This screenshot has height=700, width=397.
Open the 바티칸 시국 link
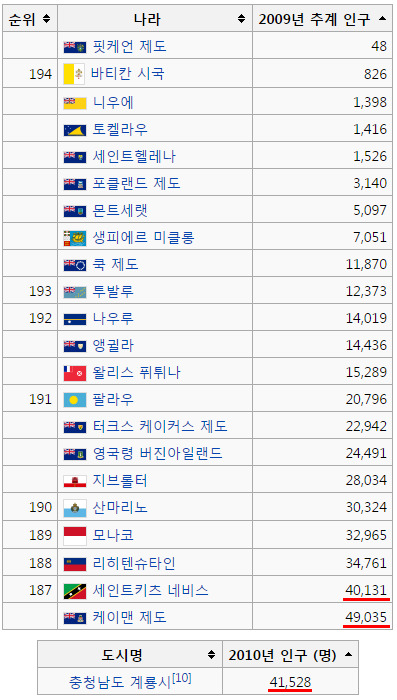(x=128, y=73)
